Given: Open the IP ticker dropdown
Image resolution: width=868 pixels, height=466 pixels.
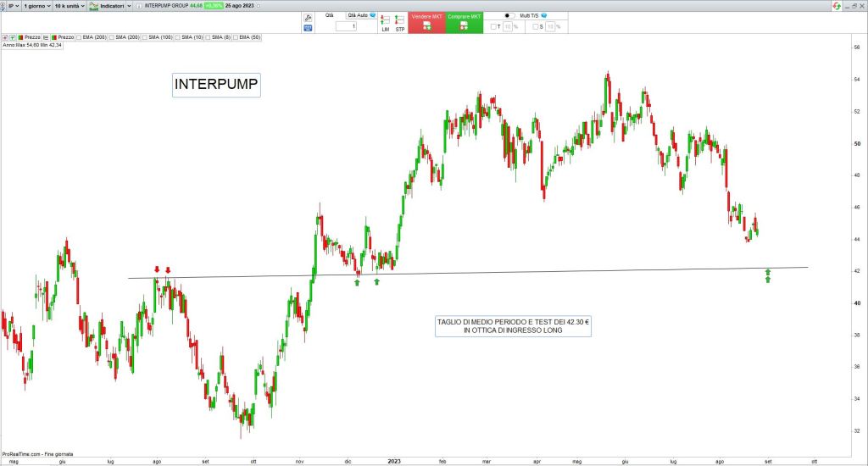Looking at the screenshot, I should (x=14, y=6).
